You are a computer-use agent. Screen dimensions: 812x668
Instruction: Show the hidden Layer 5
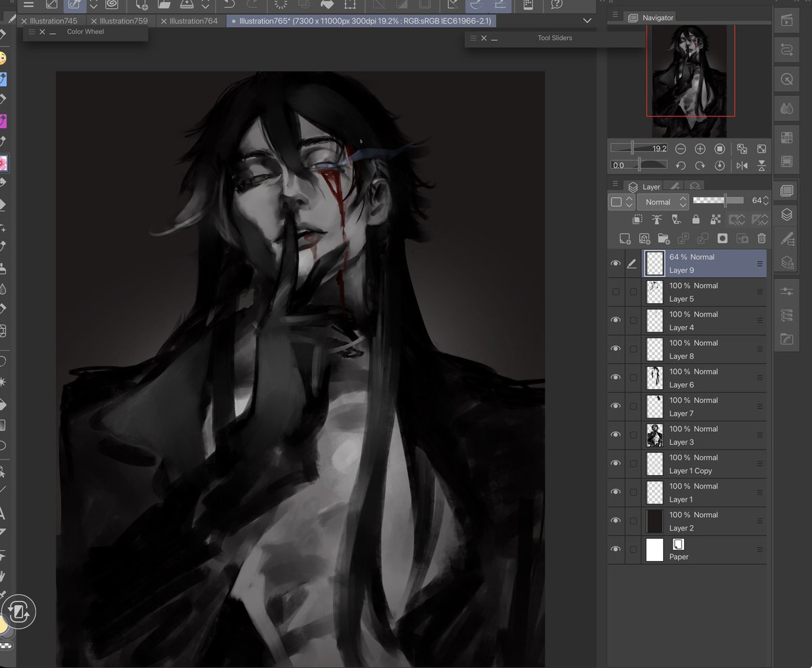coord(616,292)
